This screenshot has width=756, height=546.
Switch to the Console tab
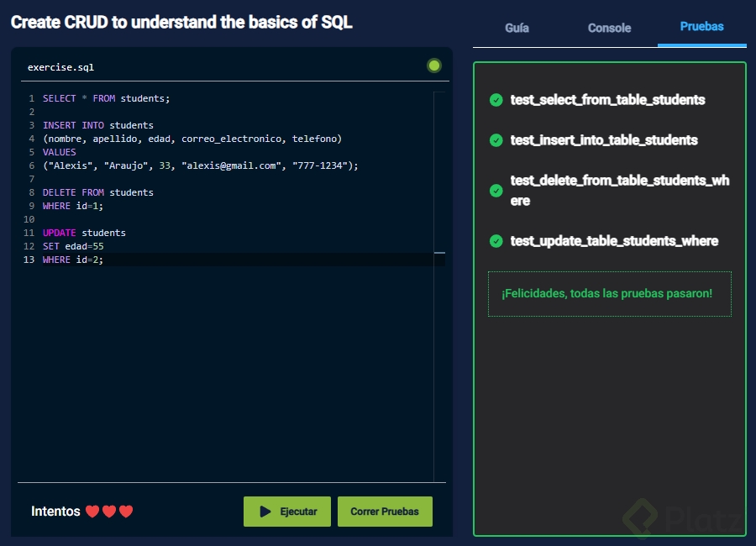(609, 28)
